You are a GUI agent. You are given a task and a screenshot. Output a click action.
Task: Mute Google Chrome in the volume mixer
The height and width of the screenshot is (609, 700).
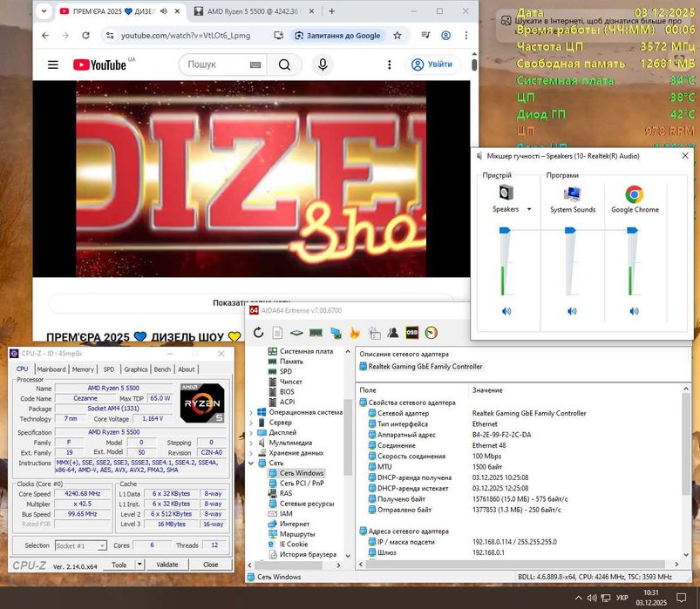click(x=634, y=311)
